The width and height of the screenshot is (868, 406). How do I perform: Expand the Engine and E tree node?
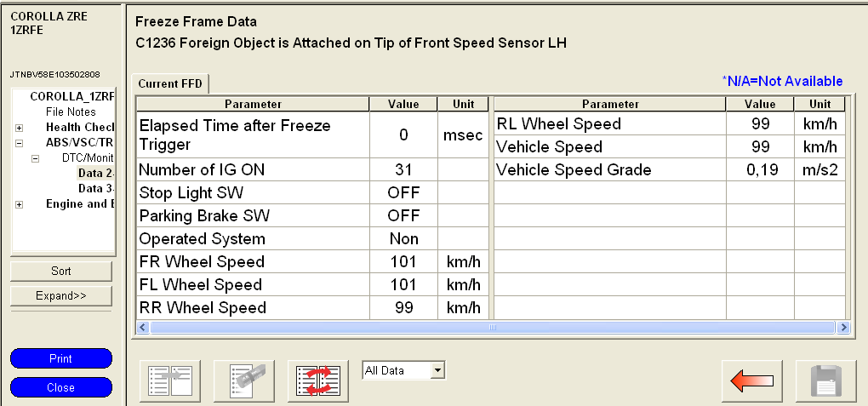19,204
